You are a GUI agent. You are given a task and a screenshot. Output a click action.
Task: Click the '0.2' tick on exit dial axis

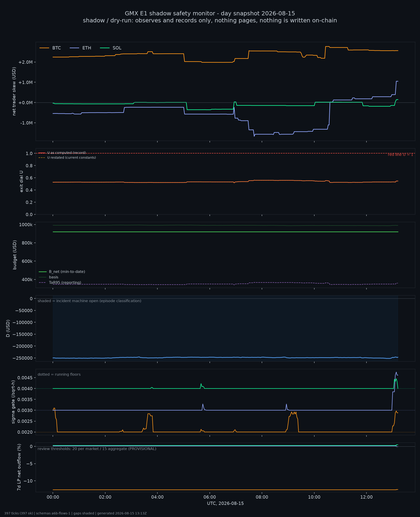[x=29, y=202]
